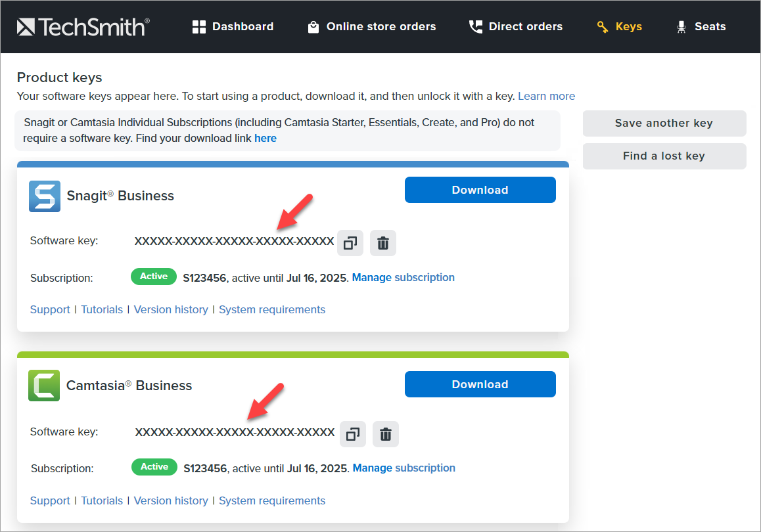Open Camtasia Version history link
This screenshot has height=532, width=761.
tap(171, 500)
